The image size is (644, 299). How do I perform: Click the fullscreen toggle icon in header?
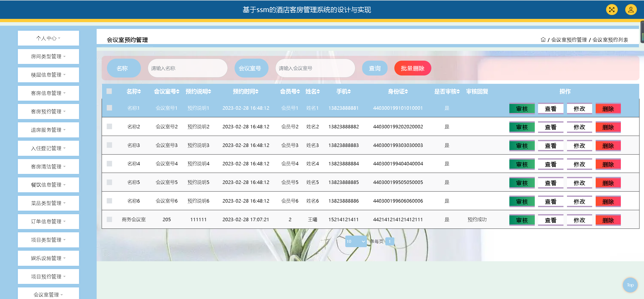(612, 10)
